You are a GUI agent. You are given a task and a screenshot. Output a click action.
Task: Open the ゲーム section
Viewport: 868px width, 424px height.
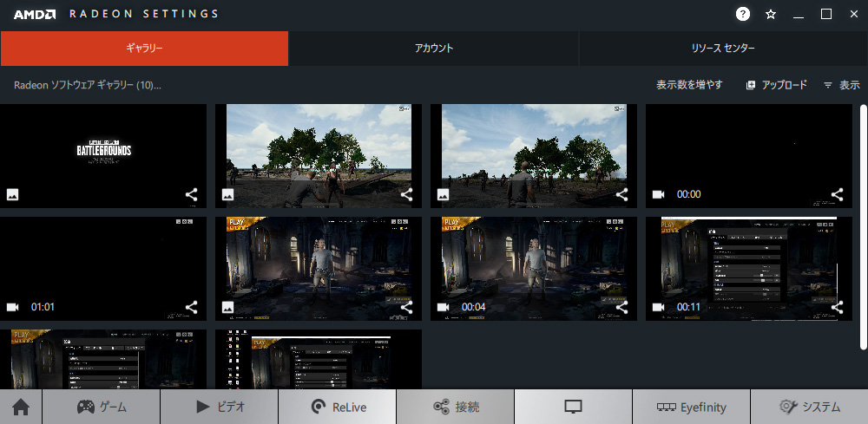(102, 407)
